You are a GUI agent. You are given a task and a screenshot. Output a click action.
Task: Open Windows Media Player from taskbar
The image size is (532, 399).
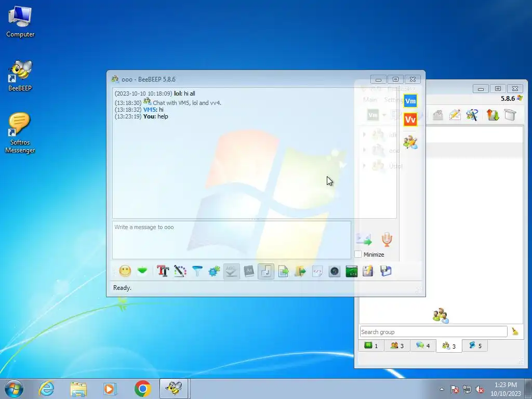(x=110, y=389)
